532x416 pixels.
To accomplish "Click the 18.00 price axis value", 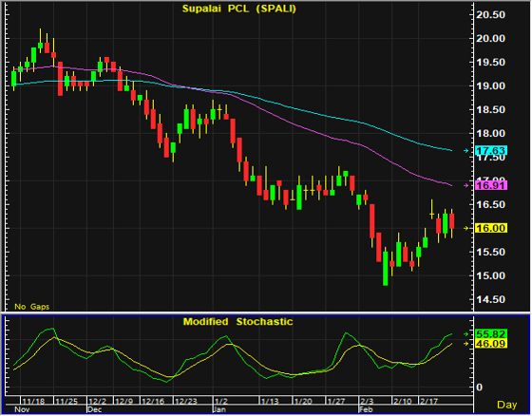I will tap(490, 133).
